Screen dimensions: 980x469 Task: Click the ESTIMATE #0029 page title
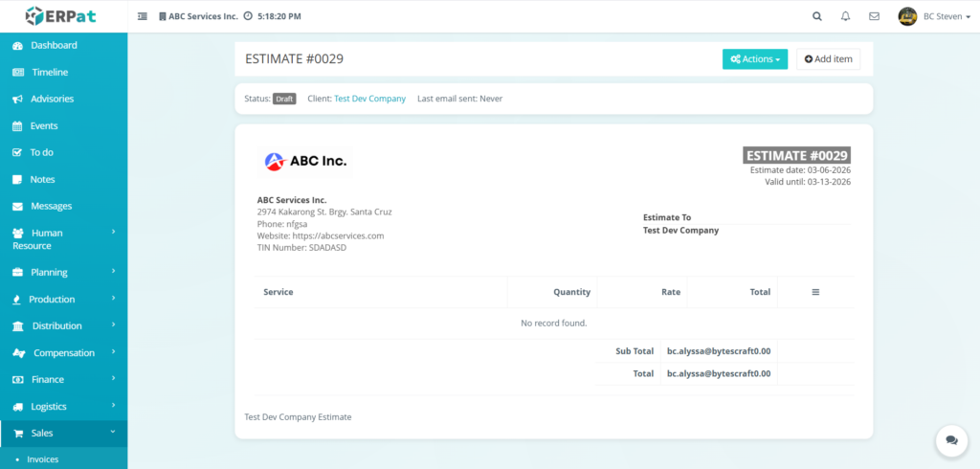(295, 59)
